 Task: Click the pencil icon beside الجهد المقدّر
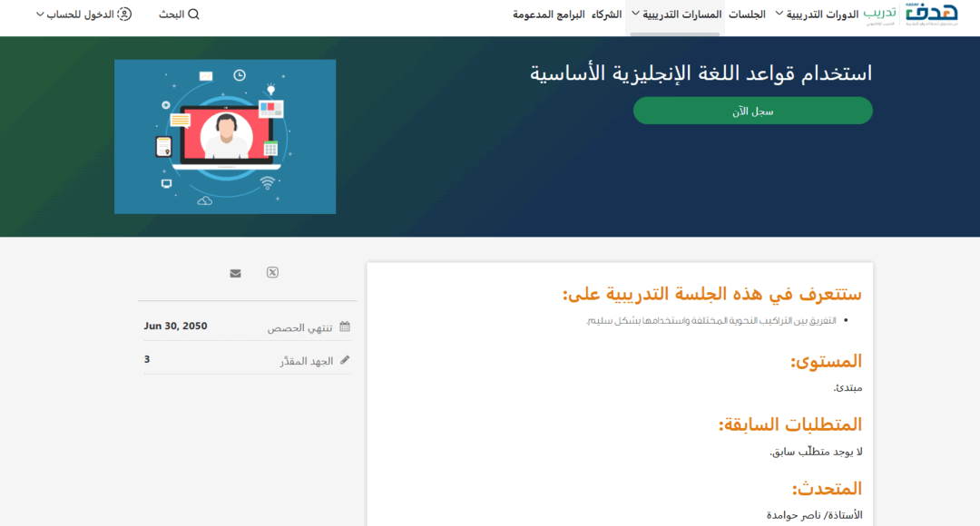345,358
